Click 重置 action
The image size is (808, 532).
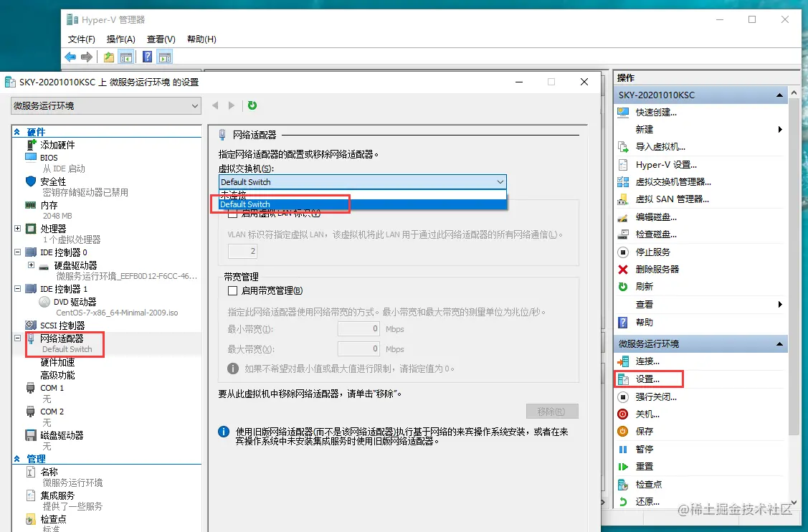click(x=644, y=467)
